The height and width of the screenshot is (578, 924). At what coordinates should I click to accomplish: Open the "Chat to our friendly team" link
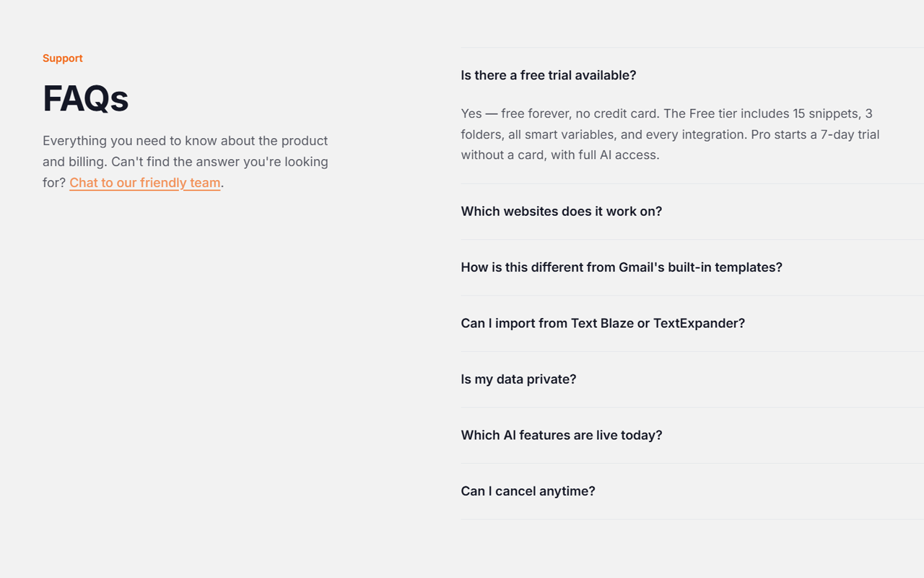pos(144,182)
